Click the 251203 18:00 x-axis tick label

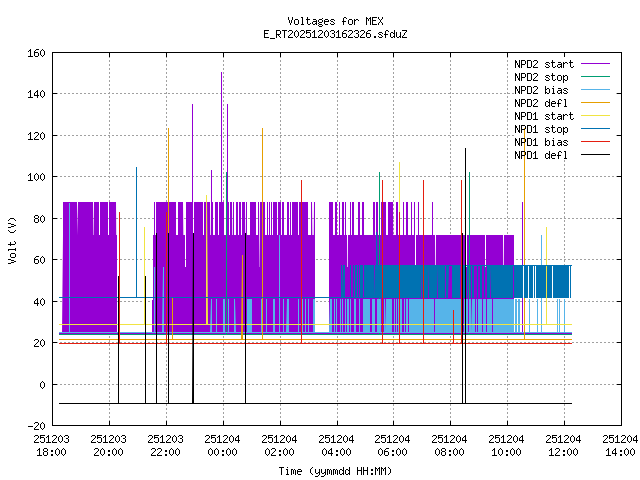coord(52,445)
